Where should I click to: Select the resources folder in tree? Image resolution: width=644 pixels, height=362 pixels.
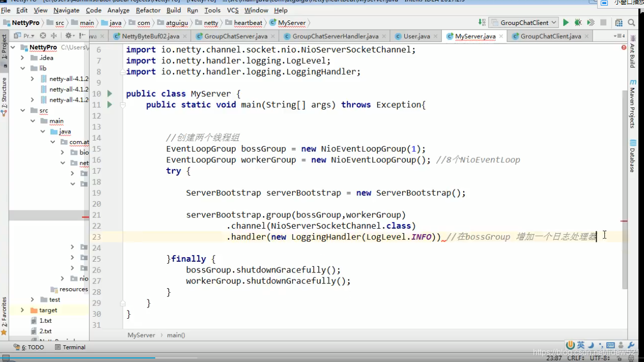pos(73,289)
